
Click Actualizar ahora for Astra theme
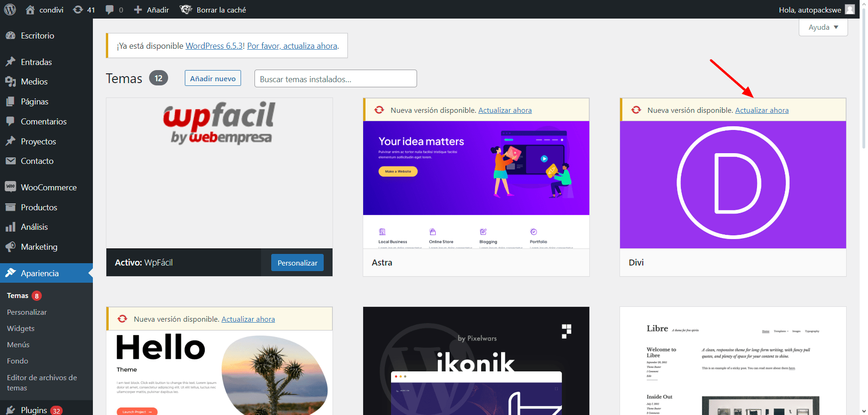[x=505, y=110]
